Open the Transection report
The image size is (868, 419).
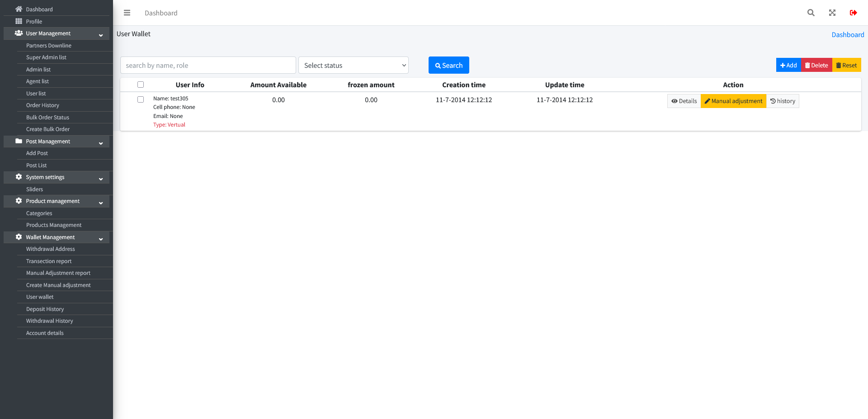click(x=49, y=261)
